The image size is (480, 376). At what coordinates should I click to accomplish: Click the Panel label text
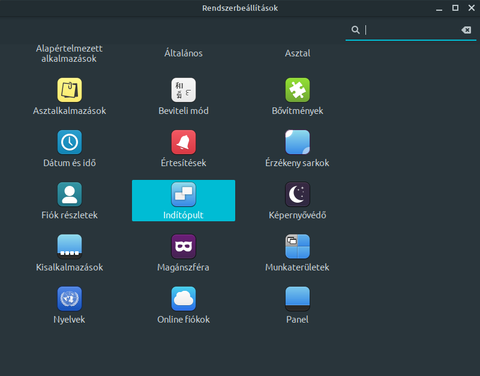(297, 319)
